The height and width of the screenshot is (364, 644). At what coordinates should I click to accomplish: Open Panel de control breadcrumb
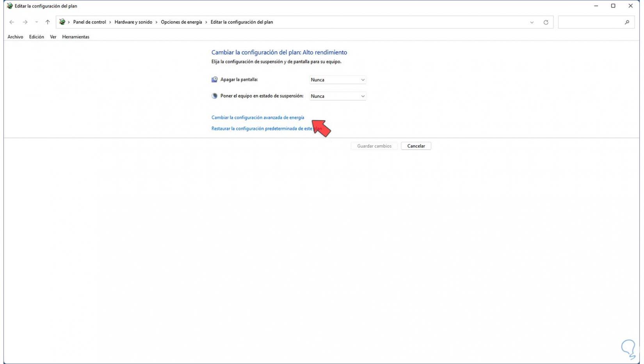pyautogui.click(x=89, y=22)
